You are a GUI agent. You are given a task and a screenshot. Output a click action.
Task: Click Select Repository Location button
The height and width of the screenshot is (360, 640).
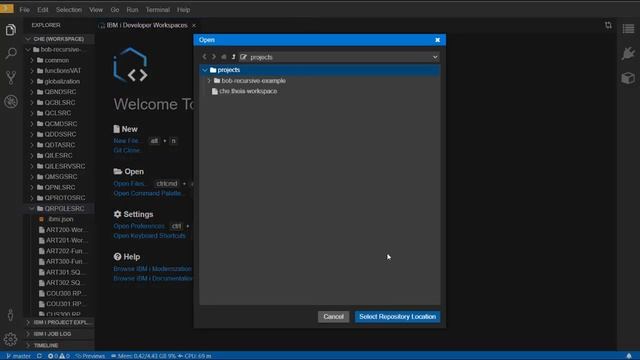(398, 316)
